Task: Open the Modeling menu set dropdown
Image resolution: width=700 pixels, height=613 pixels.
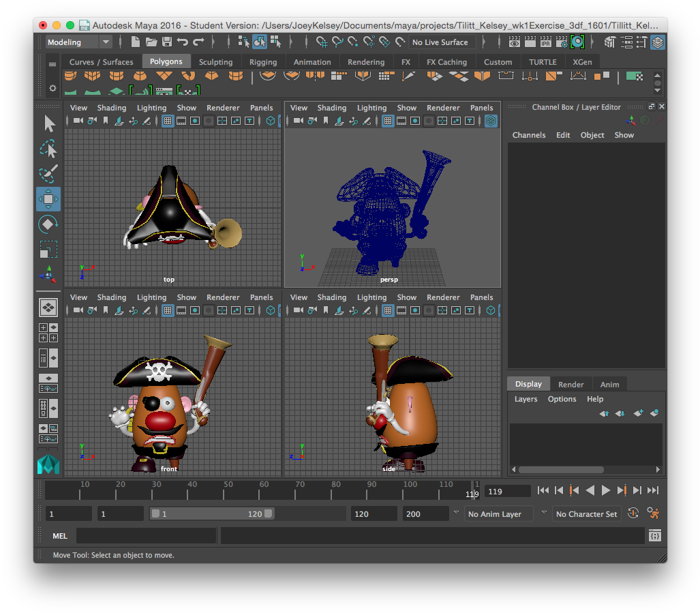Action: [78, 42]
